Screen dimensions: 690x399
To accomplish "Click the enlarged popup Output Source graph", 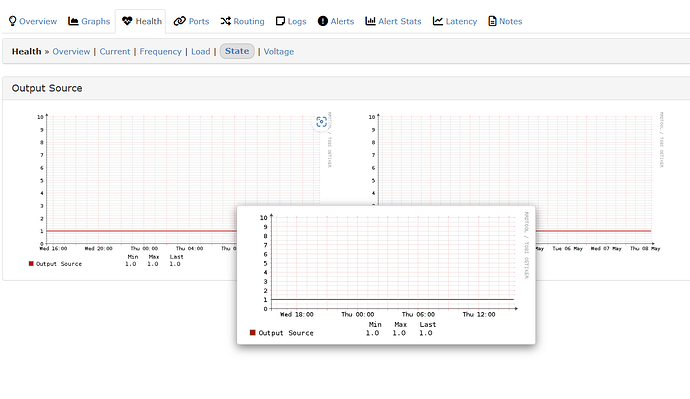I will 386,275.
